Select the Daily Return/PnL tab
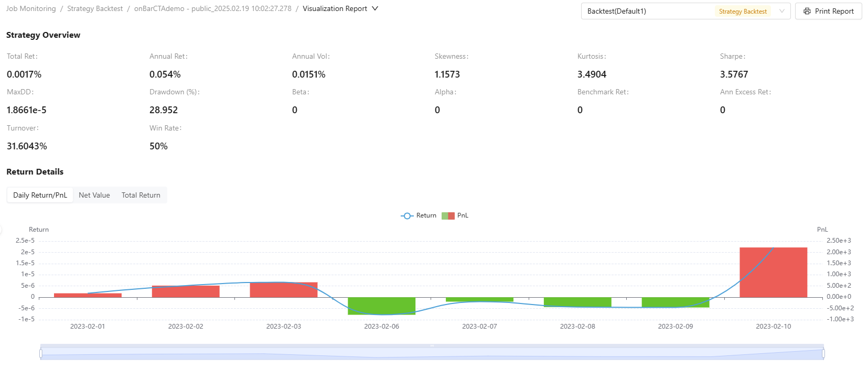 point(40,195)
